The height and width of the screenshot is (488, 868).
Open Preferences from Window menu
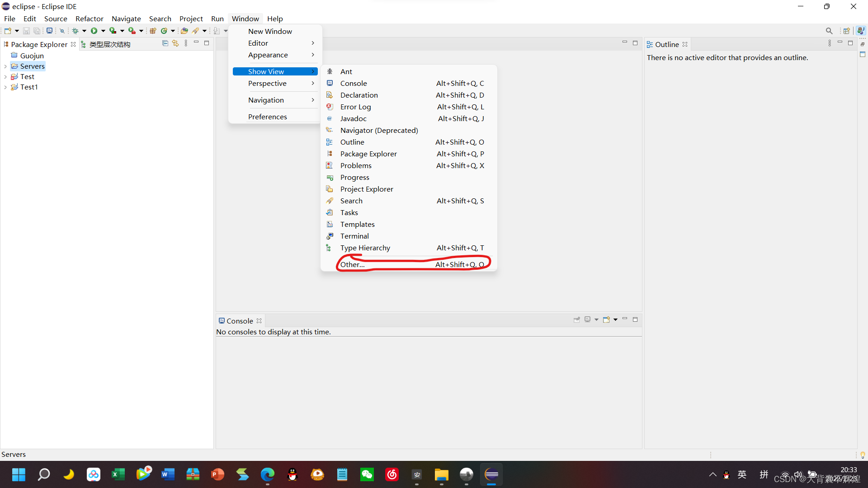[267, 117]
